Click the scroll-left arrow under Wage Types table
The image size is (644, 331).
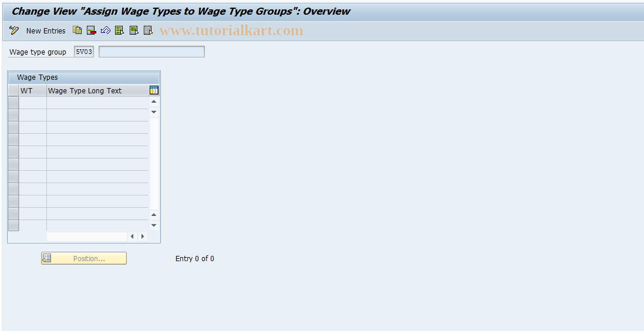132,237
